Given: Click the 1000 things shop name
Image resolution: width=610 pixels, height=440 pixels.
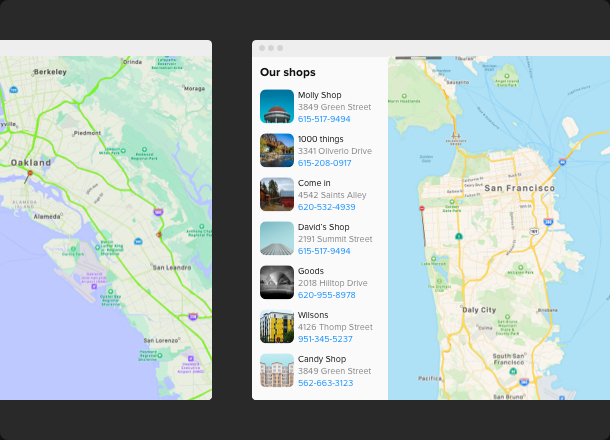Looking at the screenshot, I should (321, 139).
